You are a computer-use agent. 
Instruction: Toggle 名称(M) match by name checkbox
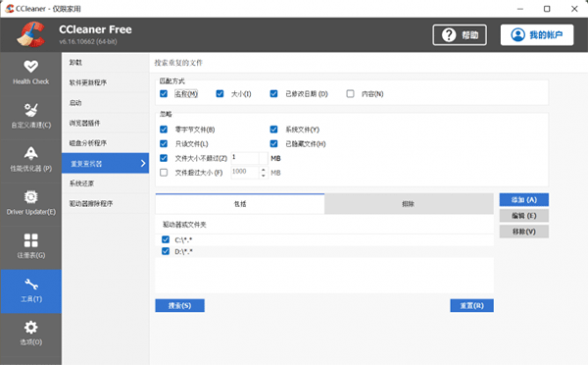(164, 93)
